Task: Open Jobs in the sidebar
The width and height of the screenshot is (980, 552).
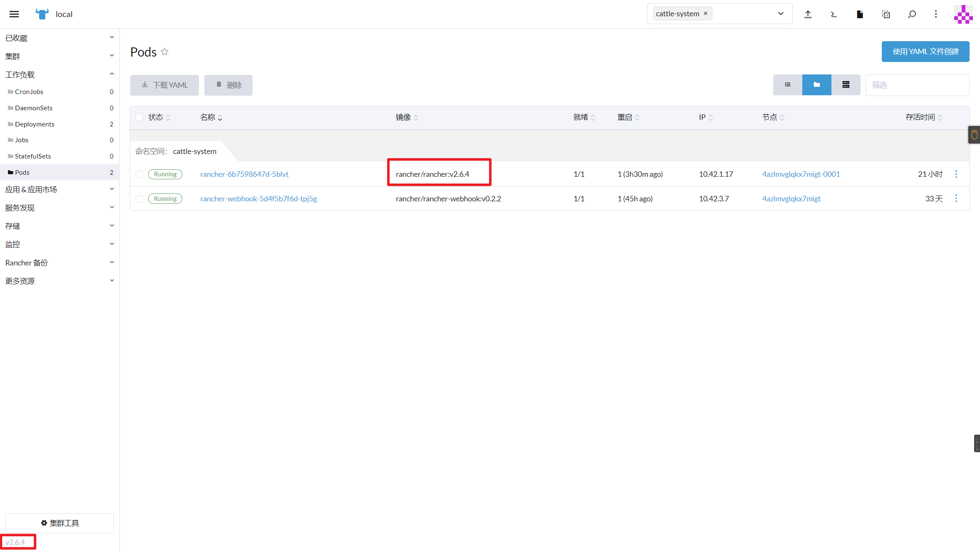Action: [60, 140]
